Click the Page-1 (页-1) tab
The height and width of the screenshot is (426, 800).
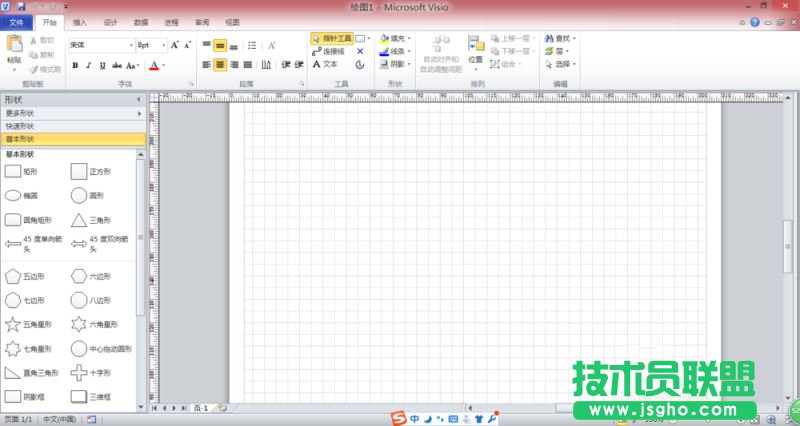pyautogui.click(x=201, y=408)
